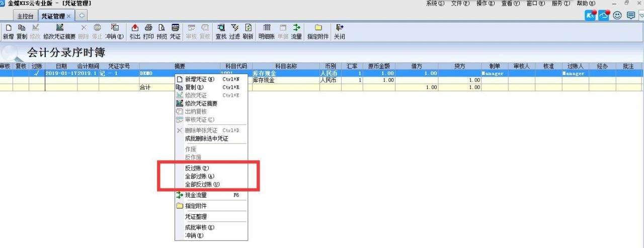Open the 服务 menu

tap(560, 4)
